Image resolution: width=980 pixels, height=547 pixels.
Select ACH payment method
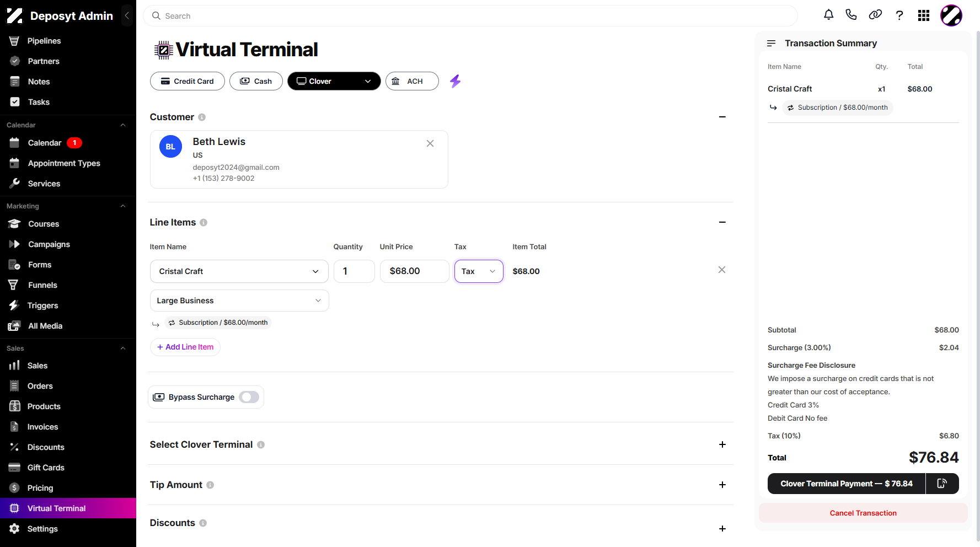(412, 81)
